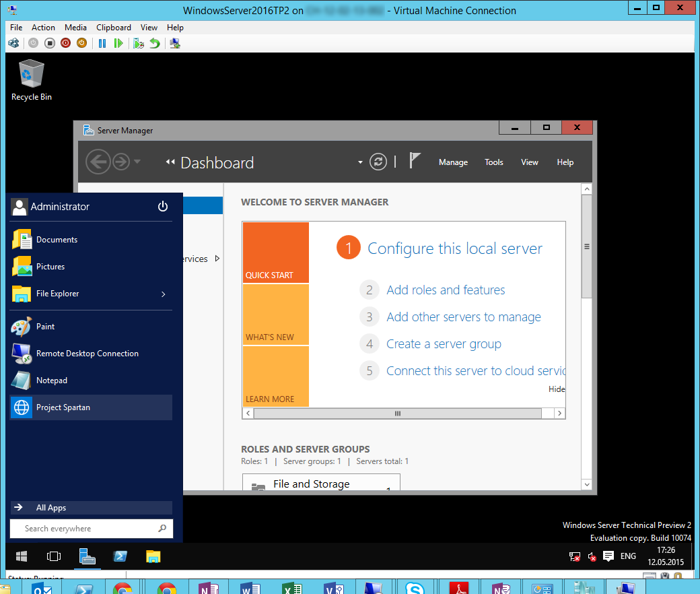Open the Task View taskbar button

coord(54,556)
